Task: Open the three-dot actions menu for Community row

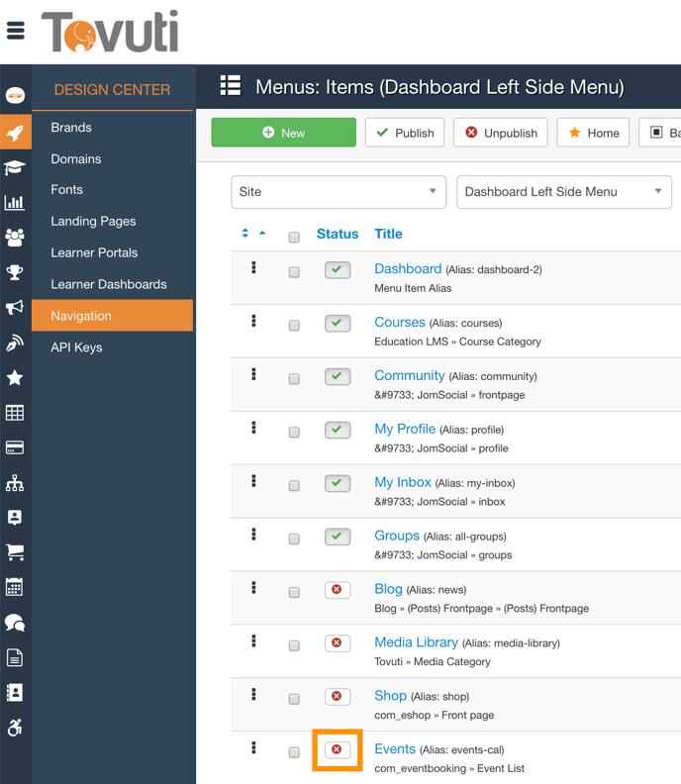Action: (x=253, y=374)
